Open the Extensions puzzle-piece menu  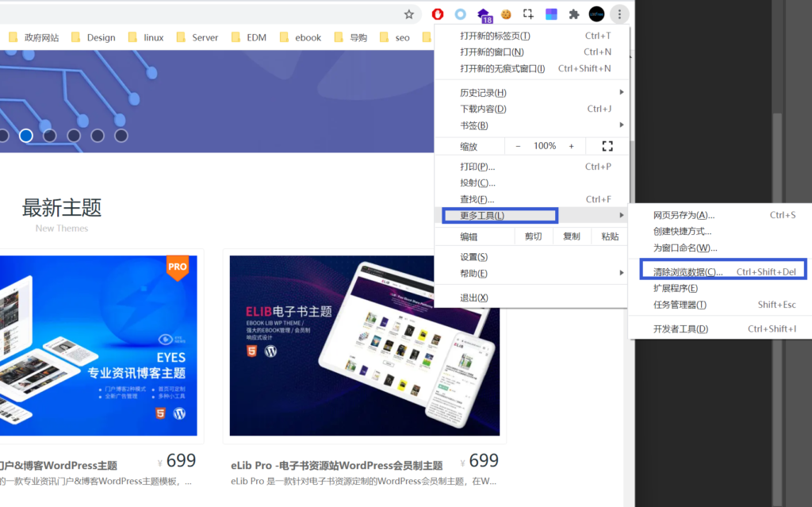pos(574,14)
